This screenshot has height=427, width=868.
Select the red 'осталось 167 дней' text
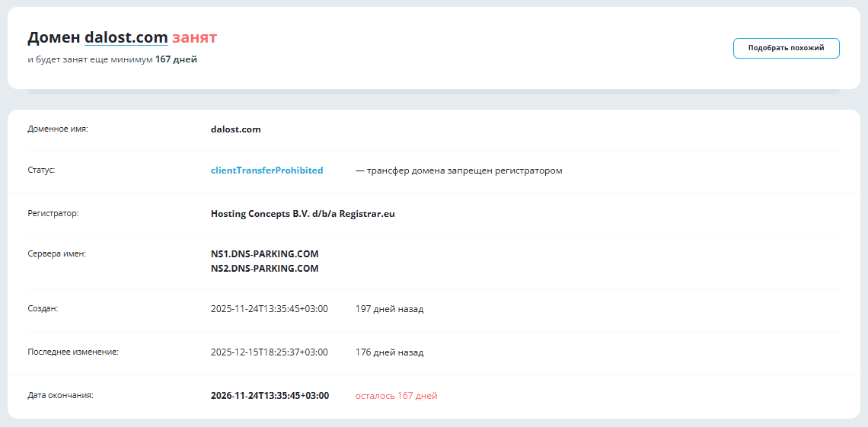click(x=397, y=396)
